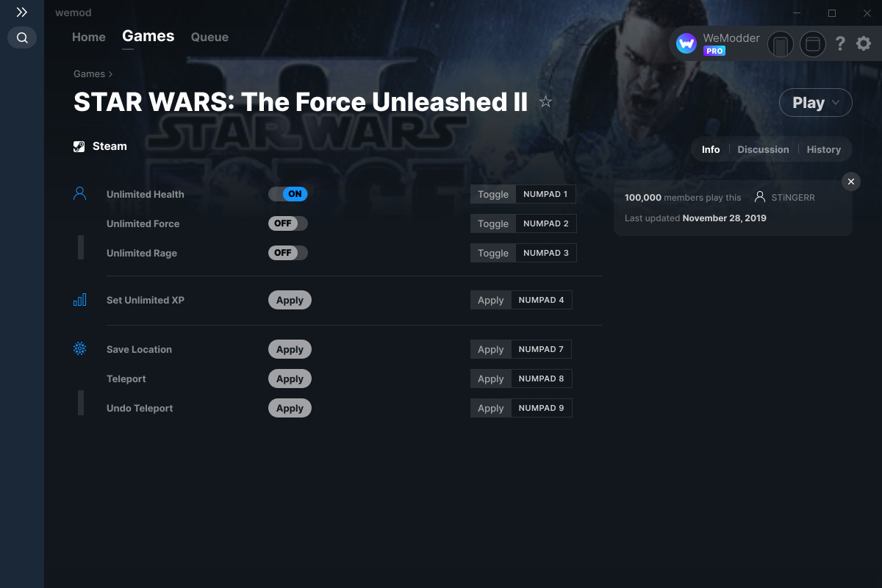
Task: Expand the Play button dropdown arrow
Action: [836, 103]
